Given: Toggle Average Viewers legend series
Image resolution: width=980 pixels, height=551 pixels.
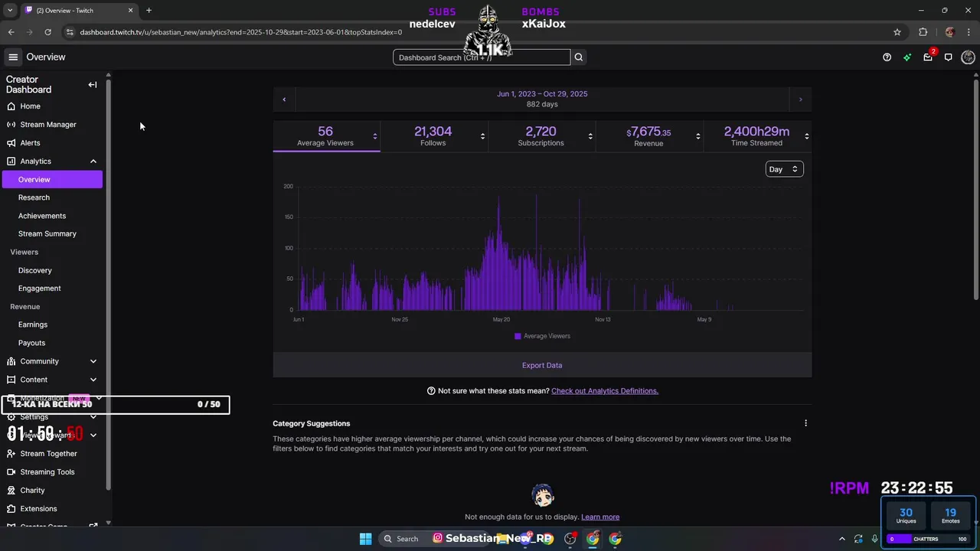Looking at the screenshot, I should pyautogui.click(x=542, y=336).
